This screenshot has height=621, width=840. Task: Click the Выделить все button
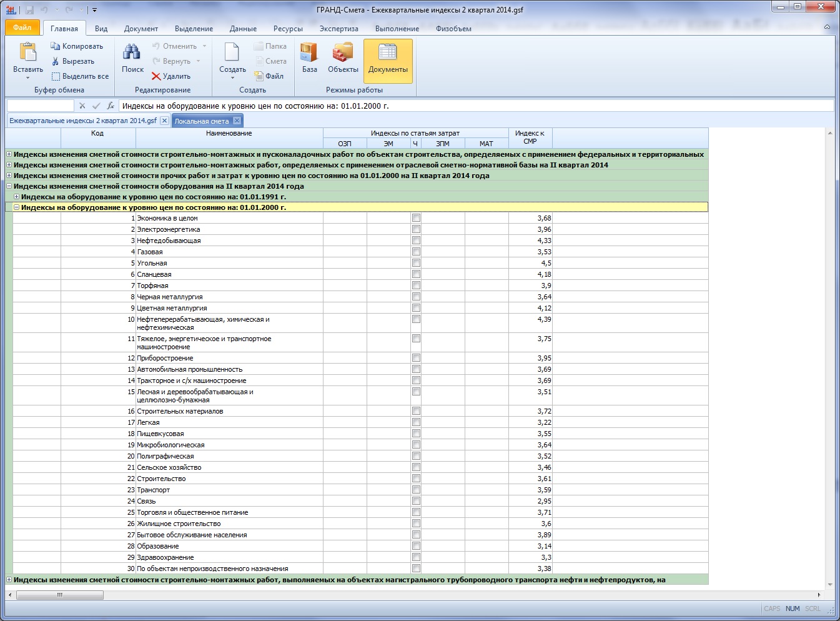(80, 76)
